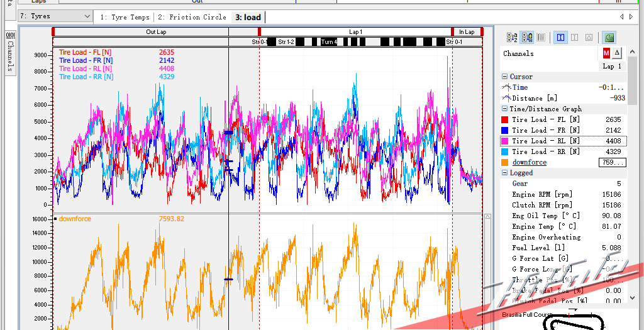Switch to the 1: Tyre Temps tab

point(125,17)
